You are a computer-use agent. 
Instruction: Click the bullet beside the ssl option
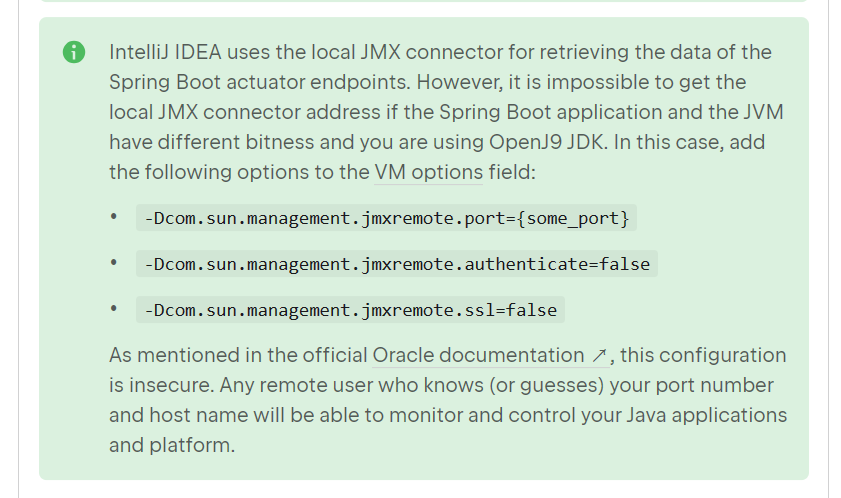pos(115,309)
